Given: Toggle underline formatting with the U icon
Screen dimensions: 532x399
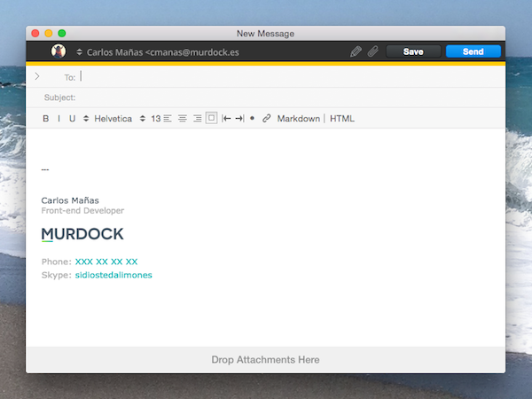Looking at the screenshot, I should tap(73, 119).
